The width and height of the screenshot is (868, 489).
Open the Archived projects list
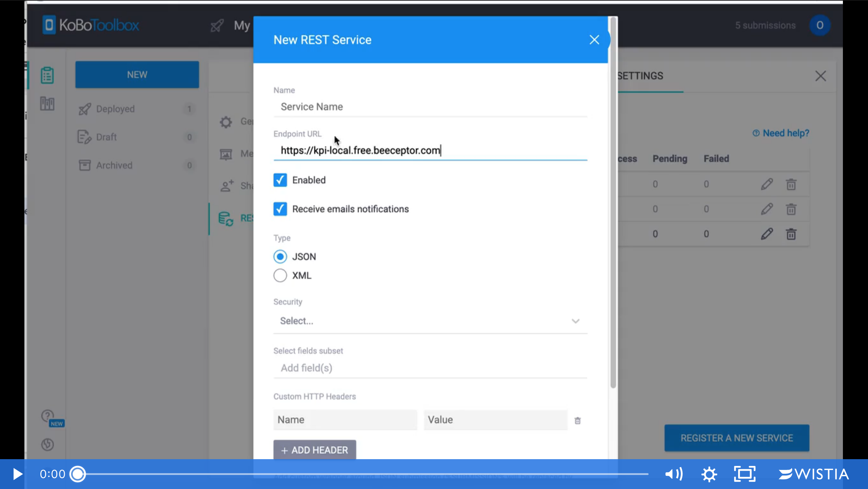tap(114, 165)
